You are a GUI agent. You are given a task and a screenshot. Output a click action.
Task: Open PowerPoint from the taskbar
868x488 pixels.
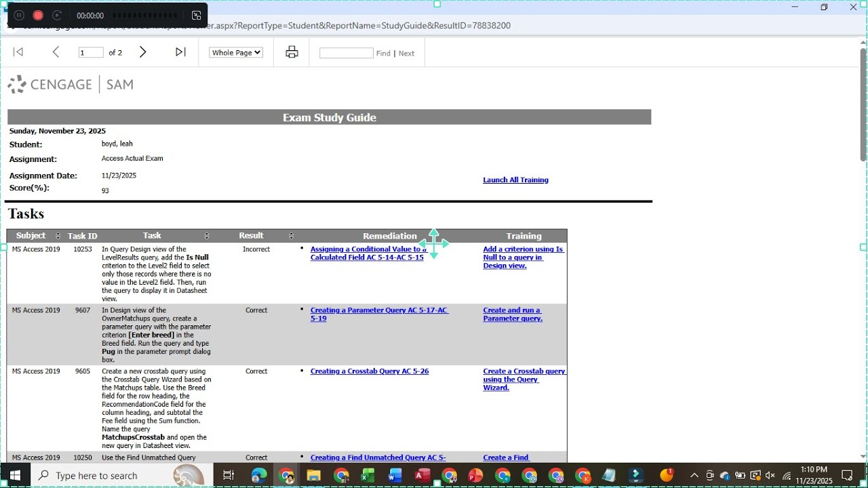pyautogui.click(x=475, y=475)
